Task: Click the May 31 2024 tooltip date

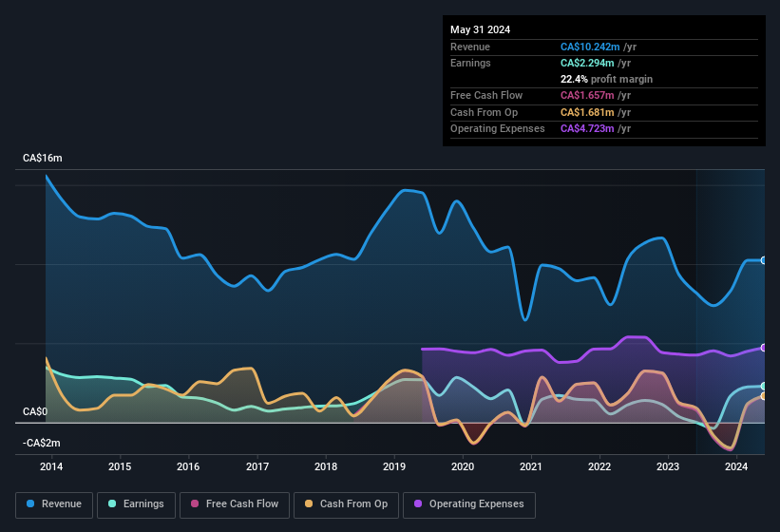Action: [480, 29]
